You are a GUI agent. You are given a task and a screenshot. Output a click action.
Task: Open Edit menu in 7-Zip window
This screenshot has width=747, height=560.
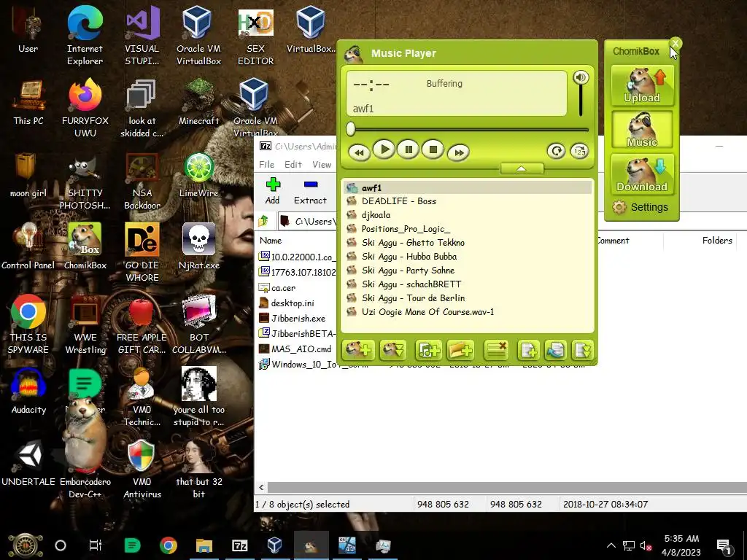[293, 164]
